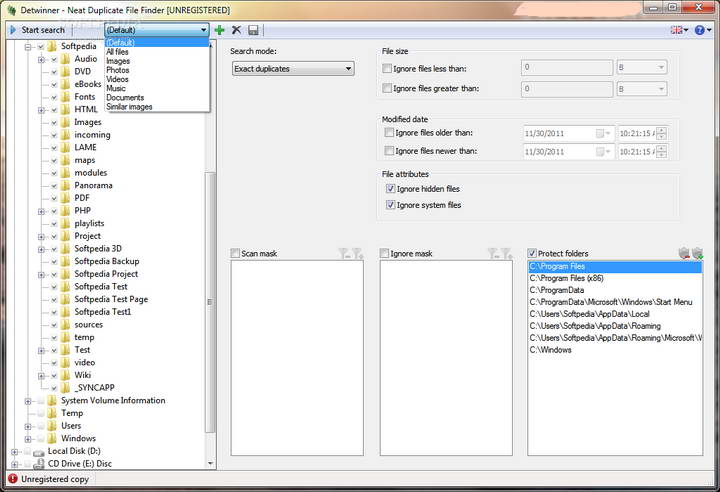The width and height of the screenshot is (720, 492).
Task: Click the add filter icon beside Scan mask
Action: point(358,253)
